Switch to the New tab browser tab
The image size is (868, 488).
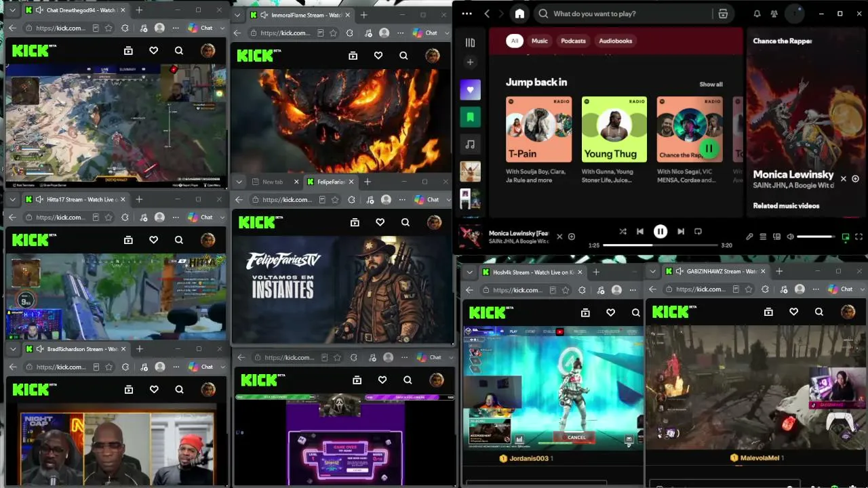[x=273, y=182]
